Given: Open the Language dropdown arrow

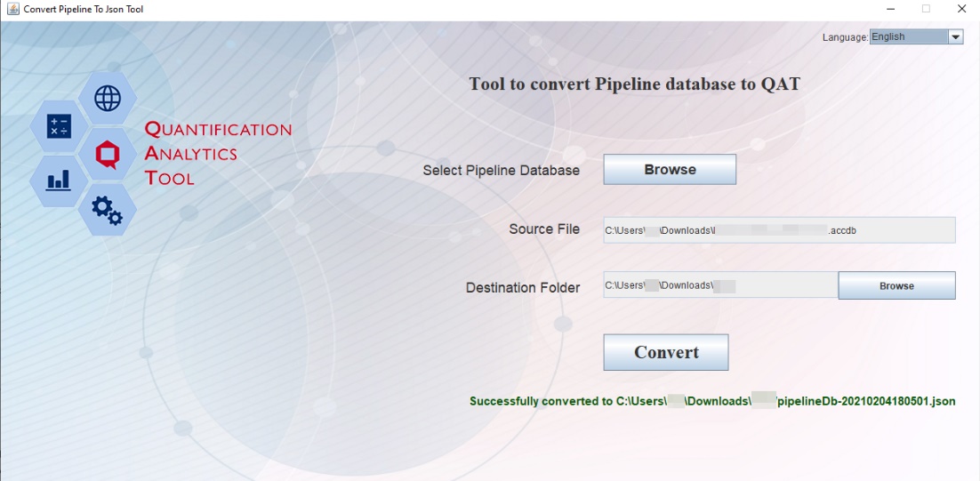Looking at the screenshot, I should [956, 36].
